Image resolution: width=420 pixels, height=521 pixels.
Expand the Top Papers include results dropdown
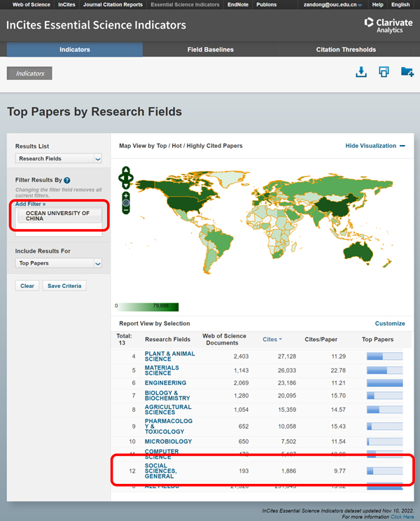click(58, 263)
